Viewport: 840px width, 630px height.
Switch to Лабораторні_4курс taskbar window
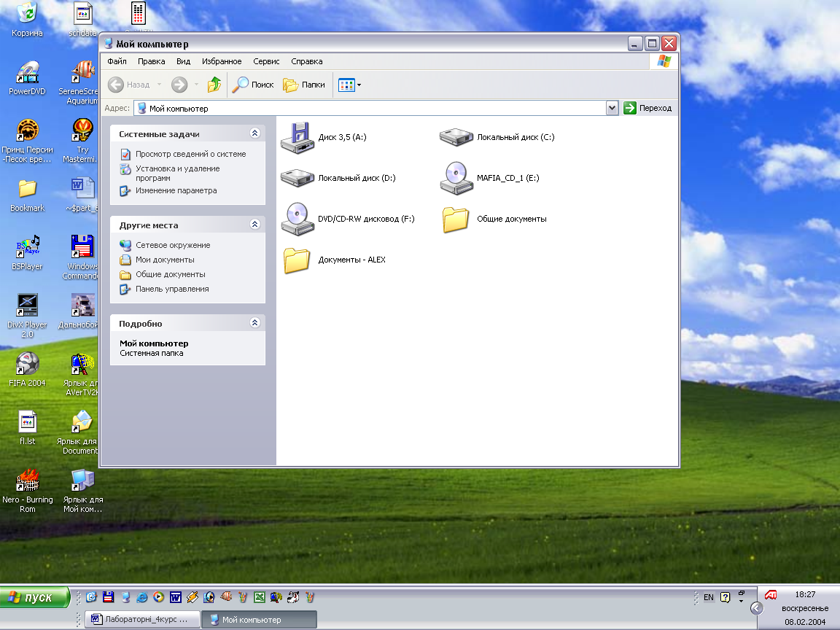click(x=142, y=619)
